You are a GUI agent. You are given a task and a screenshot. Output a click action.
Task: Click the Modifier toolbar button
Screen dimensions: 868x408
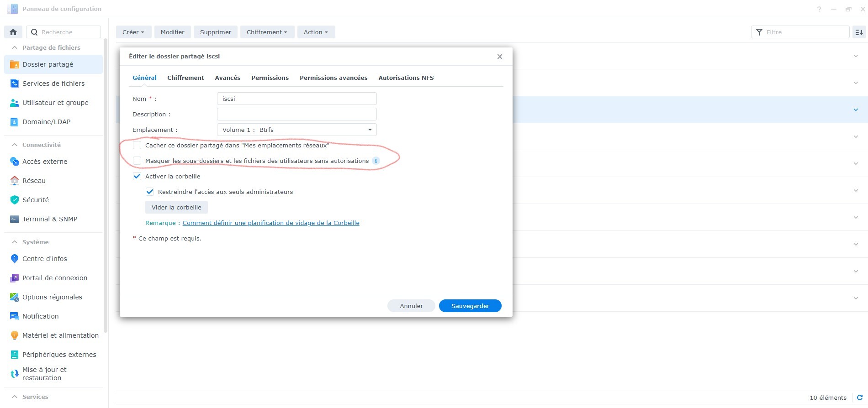172,32
